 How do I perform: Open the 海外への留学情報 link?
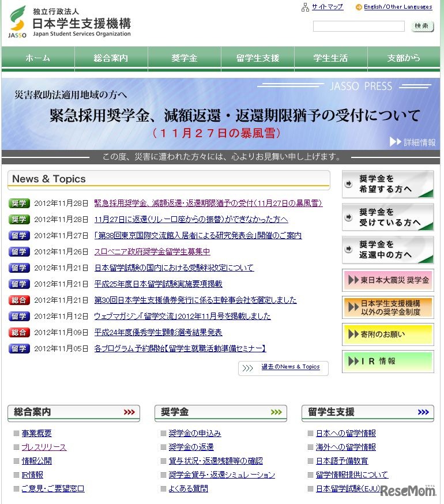345,447
